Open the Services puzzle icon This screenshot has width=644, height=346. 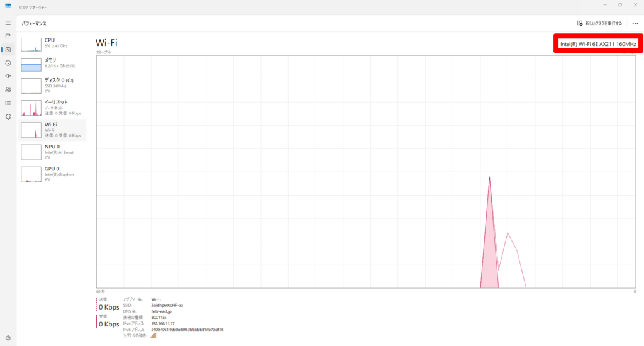point(8,116)
